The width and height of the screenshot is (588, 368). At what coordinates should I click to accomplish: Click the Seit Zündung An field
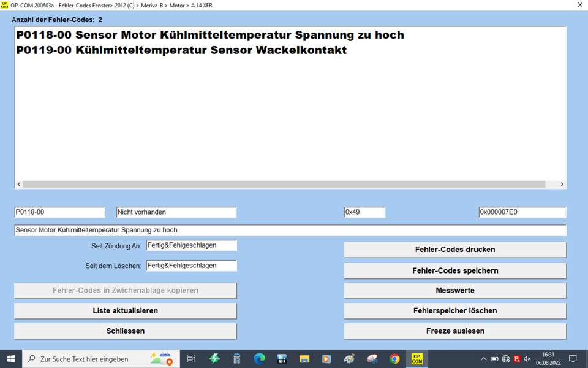point(191,245)
